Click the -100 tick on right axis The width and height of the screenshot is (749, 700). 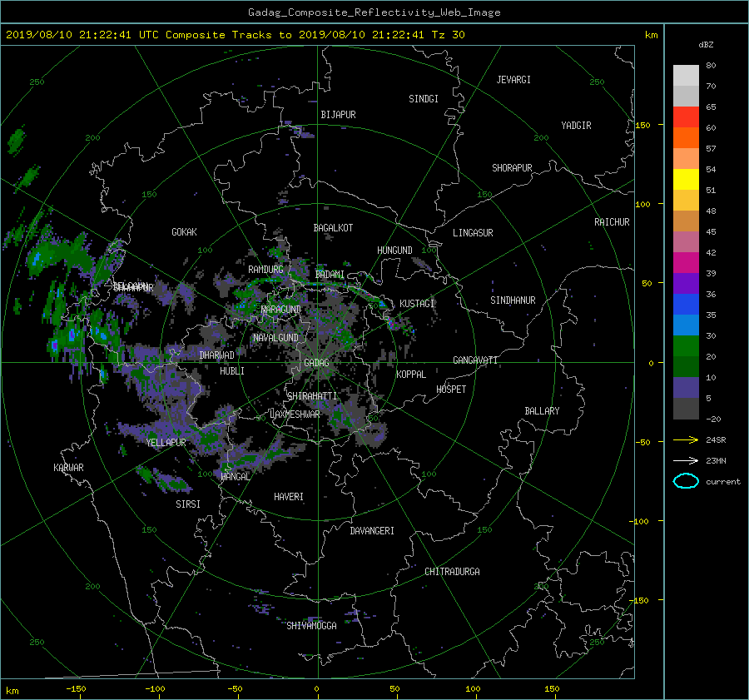640,521
